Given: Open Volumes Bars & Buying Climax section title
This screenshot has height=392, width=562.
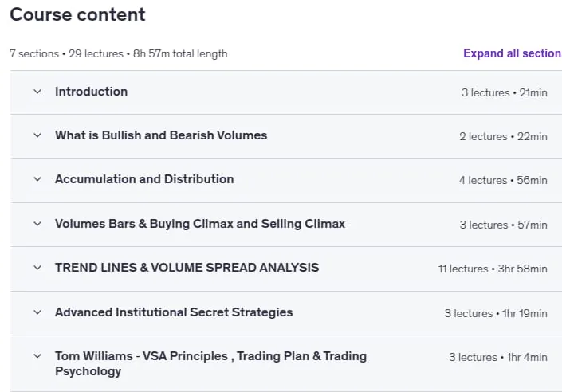Looking at the screenshot, I should [x=200, y=224].
